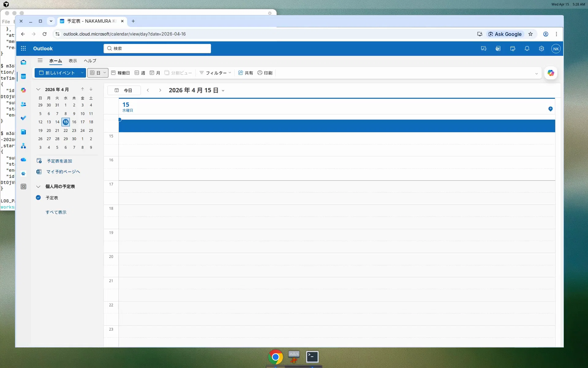This screenshot has height=368, width=588.
Task: Reload the page in Chrome
Action: 44,34
